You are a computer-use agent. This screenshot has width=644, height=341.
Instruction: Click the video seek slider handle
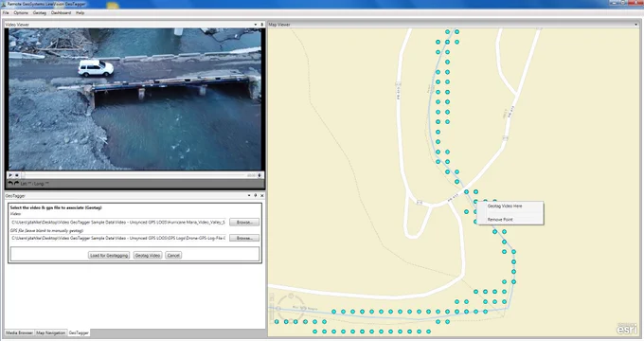(23, 175)
